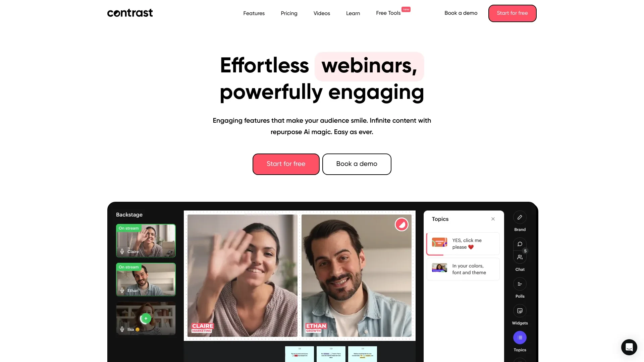Open the Features dropdown menu
This screenshot has width=644, height=362.
[x=254, y=13]
